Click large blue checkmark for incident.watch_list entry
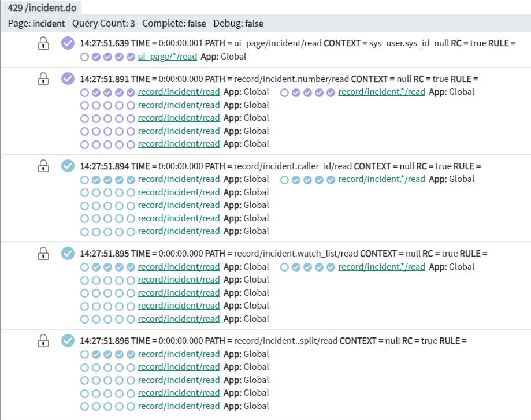 68,254
